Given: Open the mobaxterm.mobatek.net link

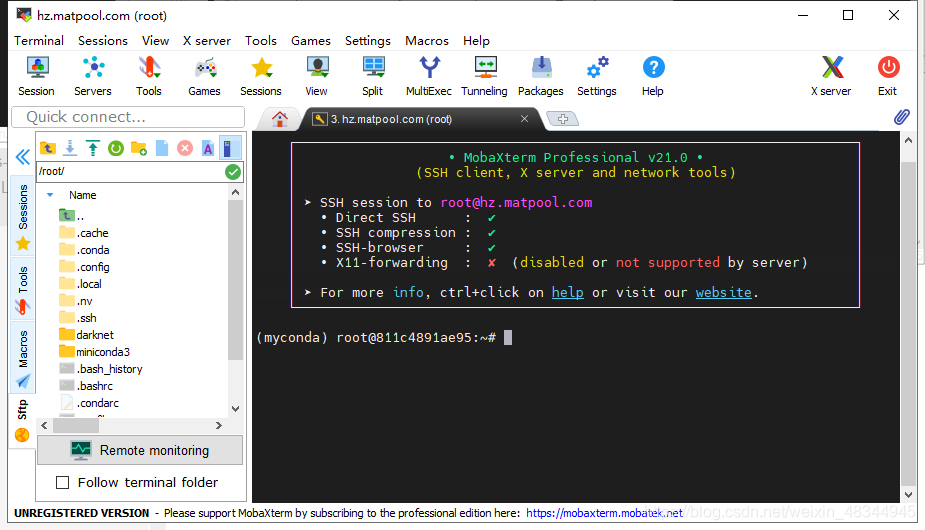Looking at the screenshot, I should click(604, 513).
